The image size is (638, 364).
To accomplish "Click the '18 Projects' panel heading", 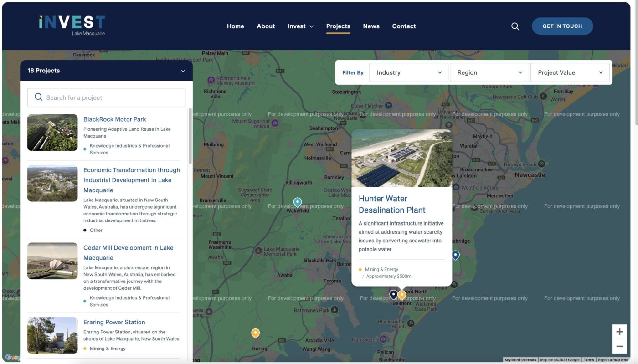I will [x=44, y=71].
